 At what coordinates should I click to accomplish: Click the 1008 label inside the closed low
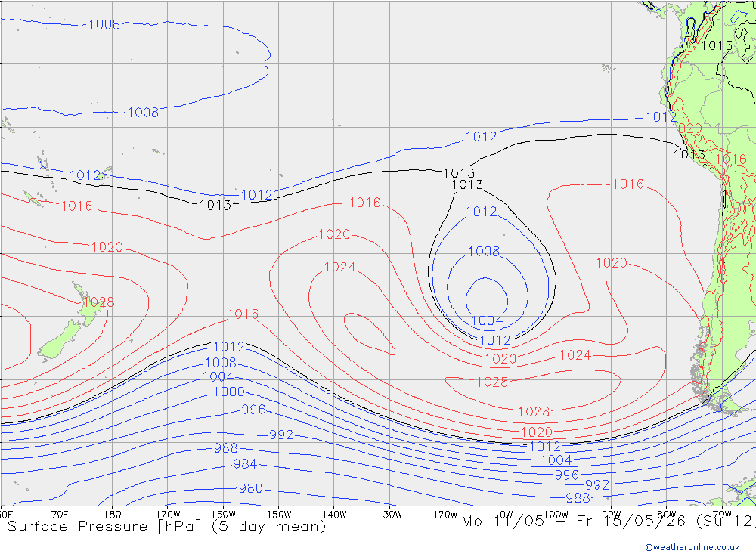484,251
